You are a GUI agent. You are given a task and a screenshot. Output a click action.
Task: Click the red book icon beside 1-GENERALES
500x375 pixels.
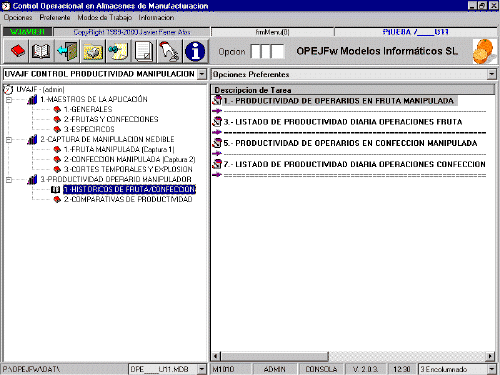57,109
